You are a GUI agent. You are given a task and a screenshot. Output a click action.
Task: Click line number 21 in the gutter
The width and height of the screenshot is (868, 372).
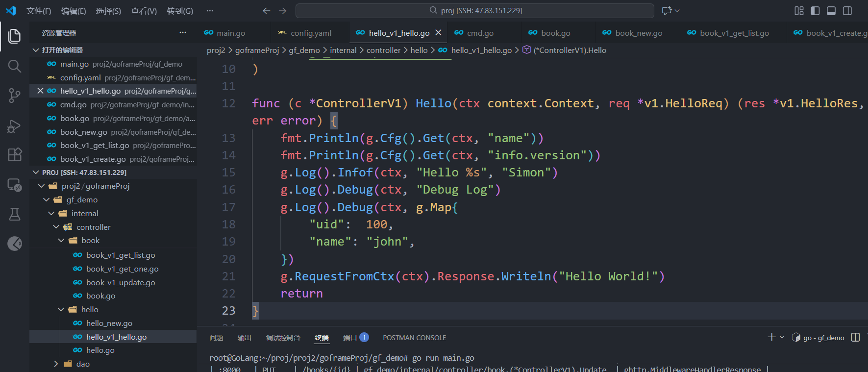pos(228,276)
